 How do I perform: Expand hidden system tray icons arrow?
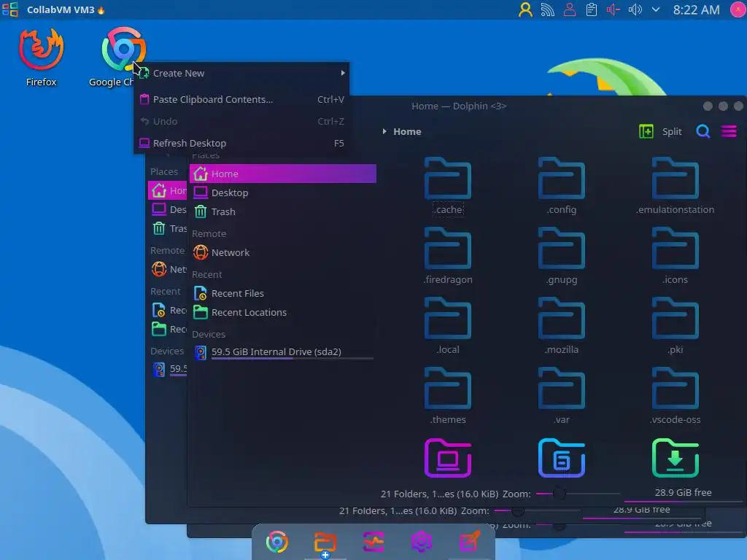point(656,9)
